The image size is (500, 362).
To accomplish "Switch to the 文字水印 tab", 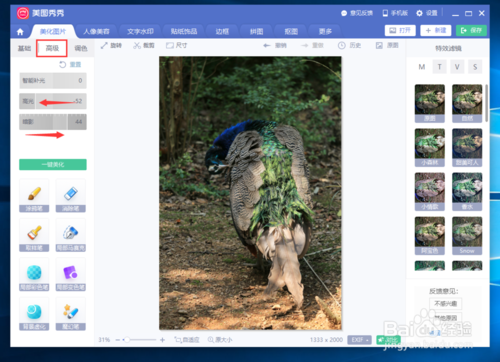I will [x=140, y=31].
